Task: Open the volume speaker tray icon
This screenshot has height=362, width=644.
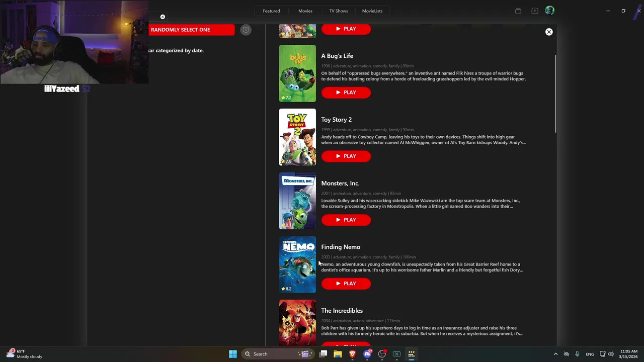Action: (611, 354)
